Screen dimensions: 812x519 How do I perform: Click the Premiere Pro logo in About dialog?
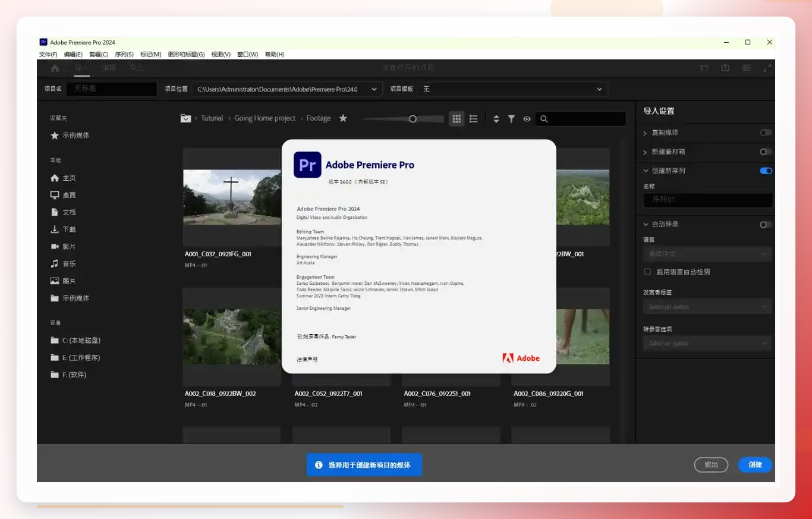[x=307, y=165]
